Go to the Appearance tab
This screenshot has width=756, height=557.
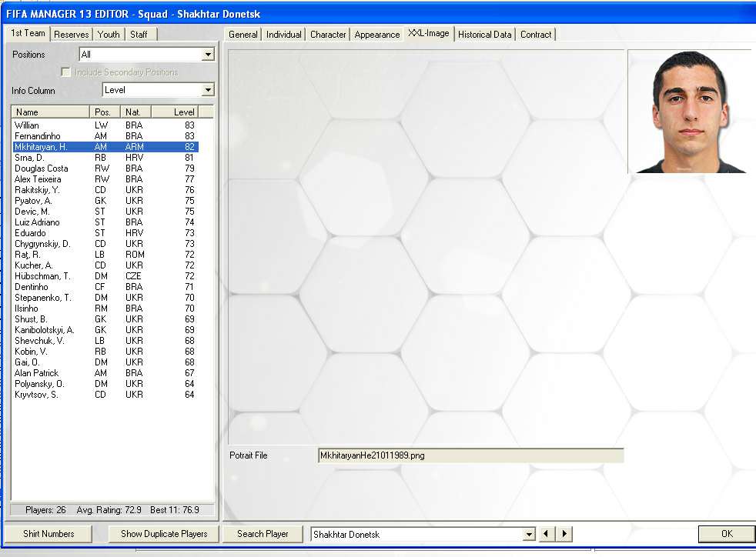pyautogui.click(x=377, y=35)
